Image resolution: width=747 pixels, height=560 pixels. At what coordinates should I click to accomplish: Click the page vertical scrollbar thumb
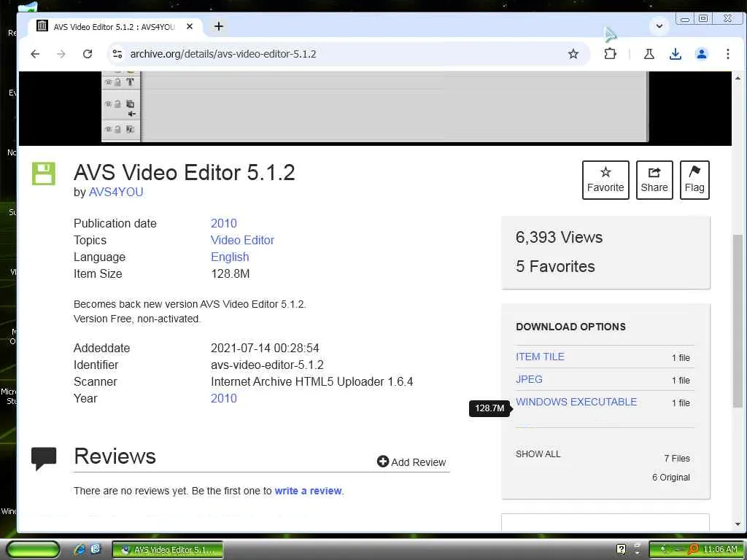click(x=738, y=321)
